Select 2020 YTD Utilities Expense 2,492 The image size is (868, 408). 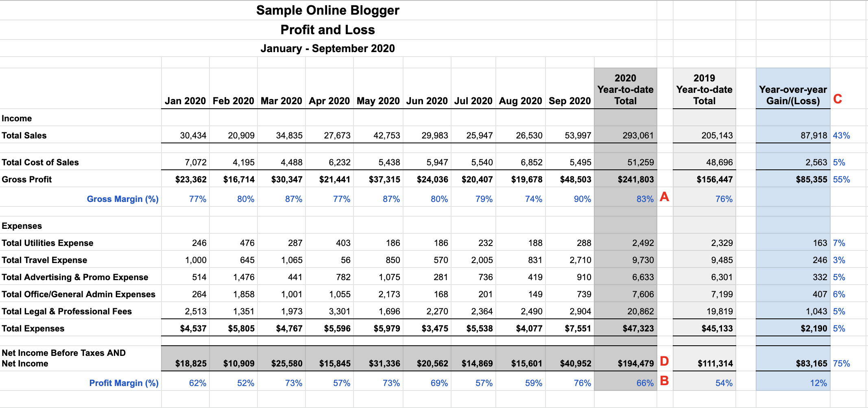pos(643,243)
